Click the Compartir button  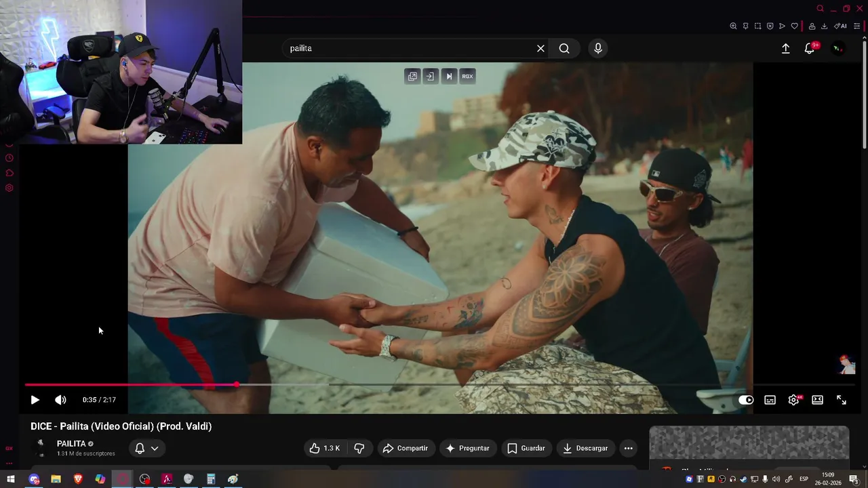click(406, 448)
